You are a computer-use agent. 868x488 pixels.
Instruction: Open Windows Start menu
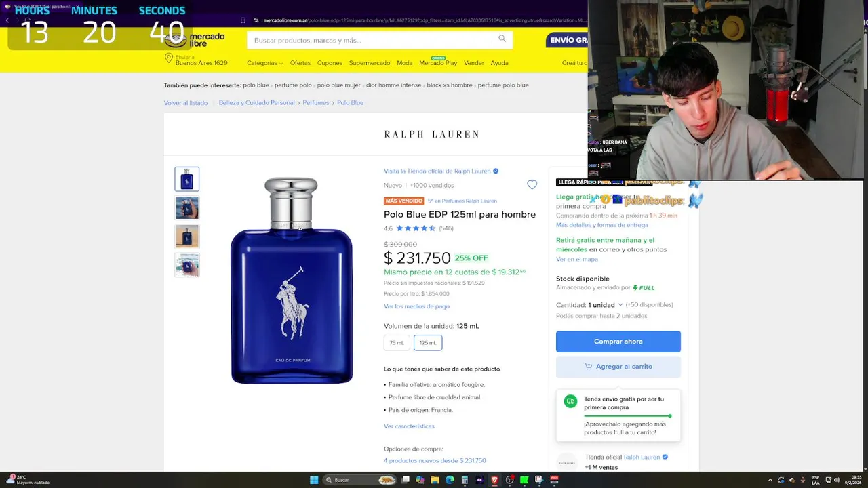pos(314,480)
